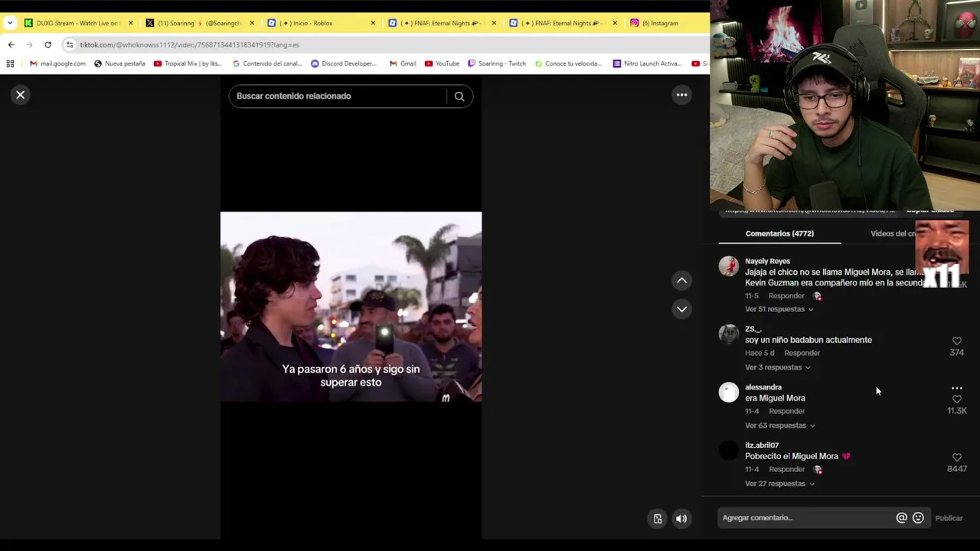
Task: Open the Soarinng - Twitch bookmark
Action: click(497, 64)
